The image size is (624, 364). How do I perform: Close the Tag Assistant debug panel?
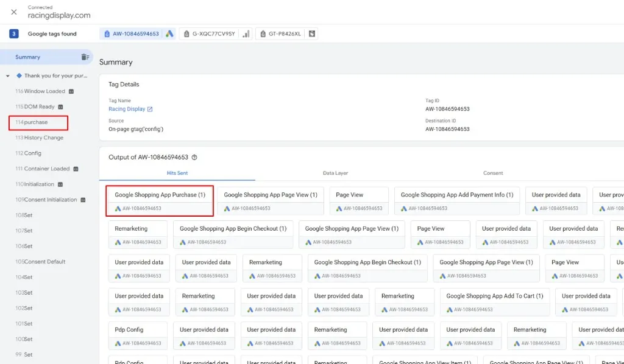coord(14,12)
